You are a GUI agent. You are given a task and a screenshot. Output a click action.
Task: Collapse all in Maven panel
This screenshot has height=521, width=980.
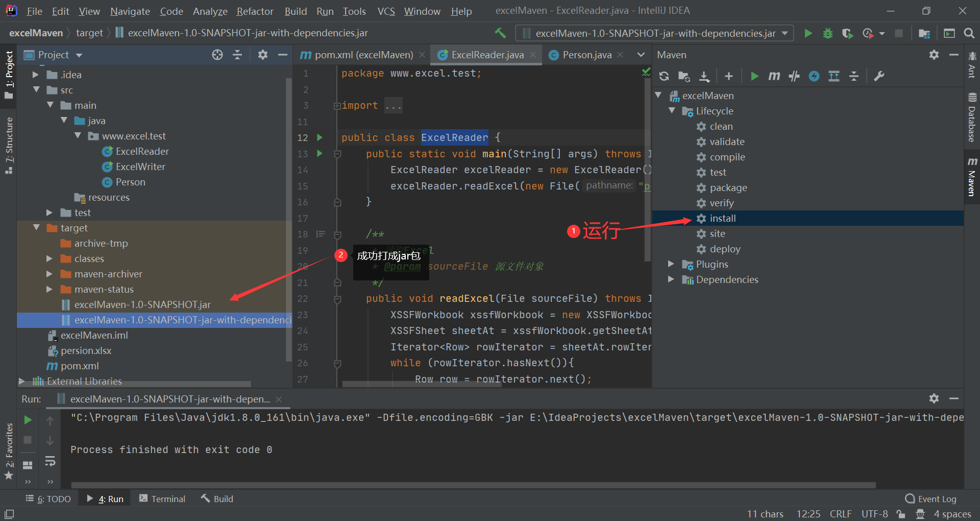click(854, 76)
